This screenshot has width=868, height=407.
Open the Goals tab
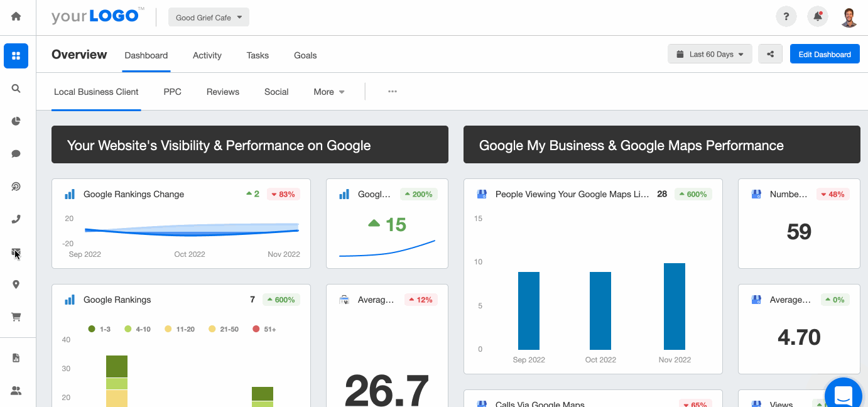305,55
